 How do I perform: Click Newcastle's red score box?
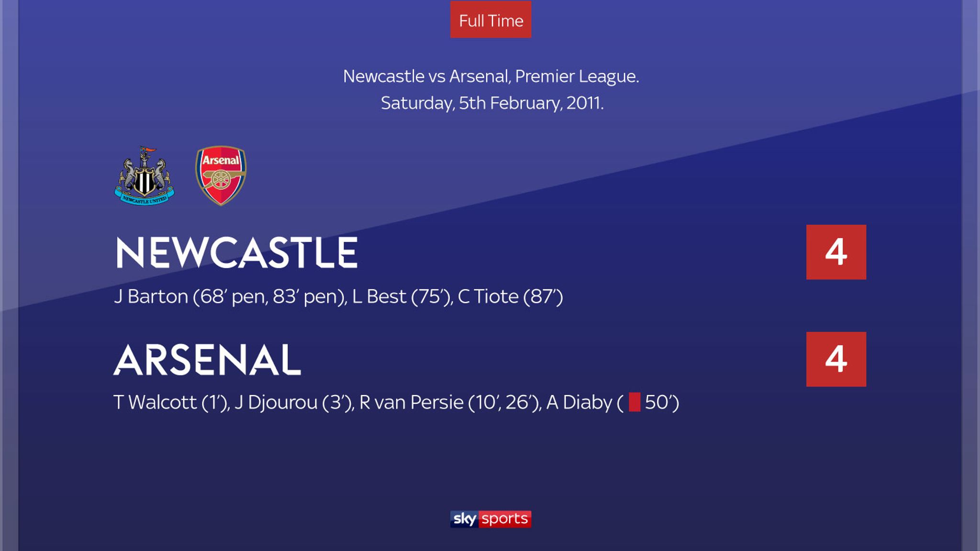[x=836, y=252]
